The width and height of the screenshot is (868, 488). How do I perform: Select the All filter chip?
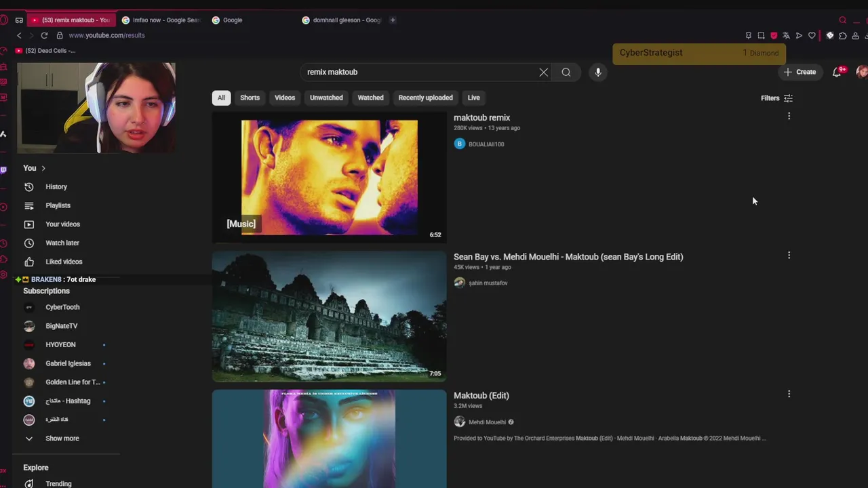pos(221,98)
